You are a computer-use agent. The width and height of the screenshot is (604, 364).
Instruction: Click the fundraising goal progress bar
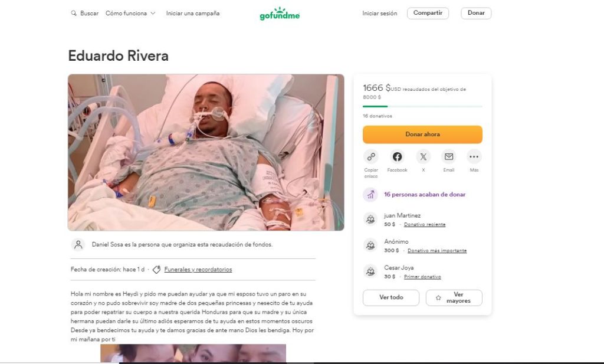pos(422,106)
